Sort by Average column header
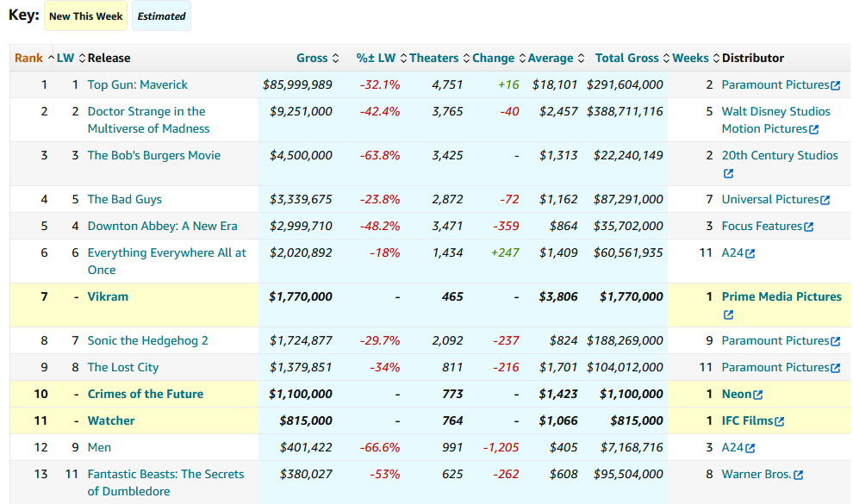The height and width of the screenshot is (504, 853). 556,59
